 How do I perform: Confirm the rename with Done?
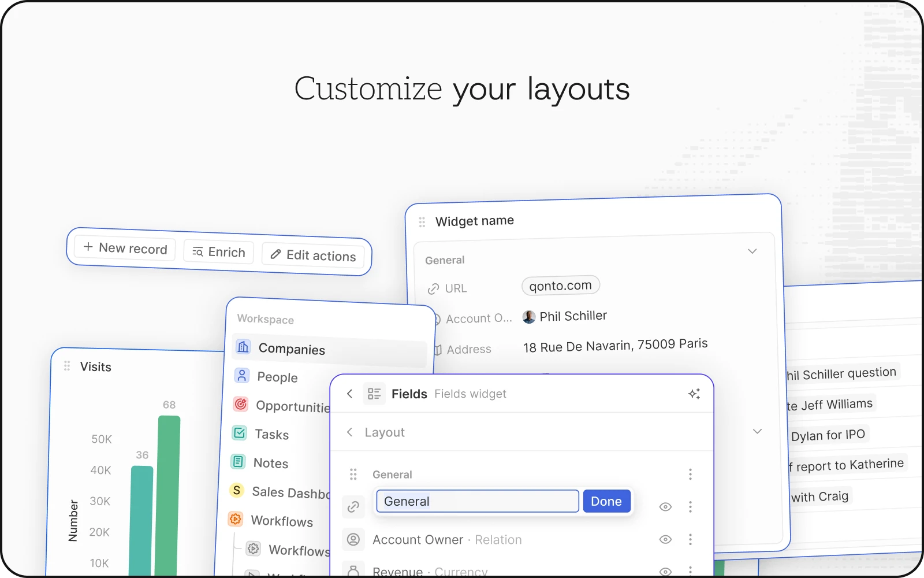click(x=606, y=501)
